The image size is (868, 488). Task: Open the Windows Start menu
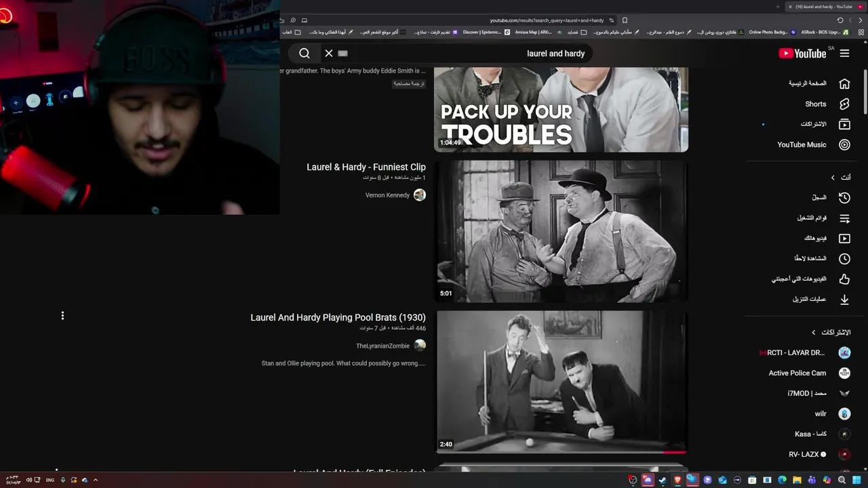(x=856, y=480)
